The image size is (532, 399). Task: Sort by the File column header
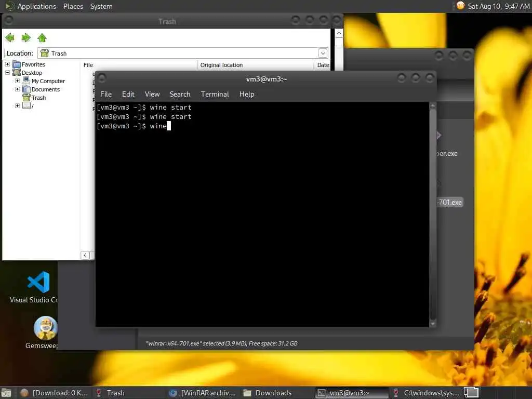[x=138, y=65]
